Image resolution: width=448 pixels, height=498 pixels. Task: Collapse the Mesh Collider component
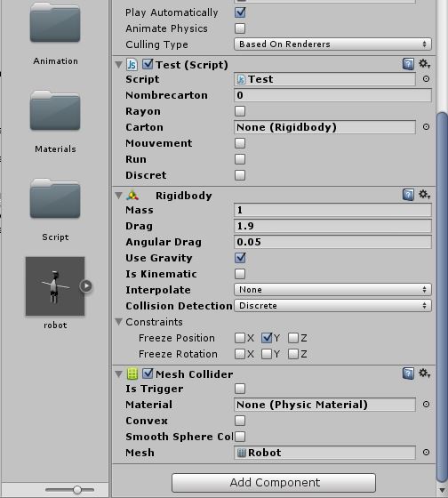tap(119, 374)
